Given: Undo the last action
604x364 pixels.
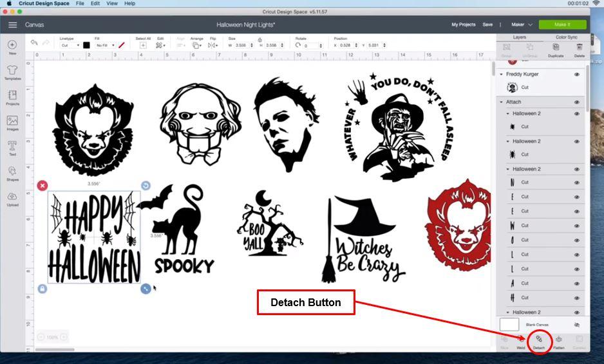Looking at the screenshot, I should pyautogui.click(x=34, y=42).
